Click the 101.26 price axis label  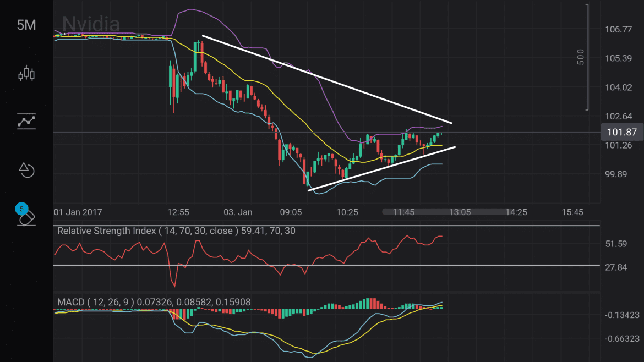point(618,145)
